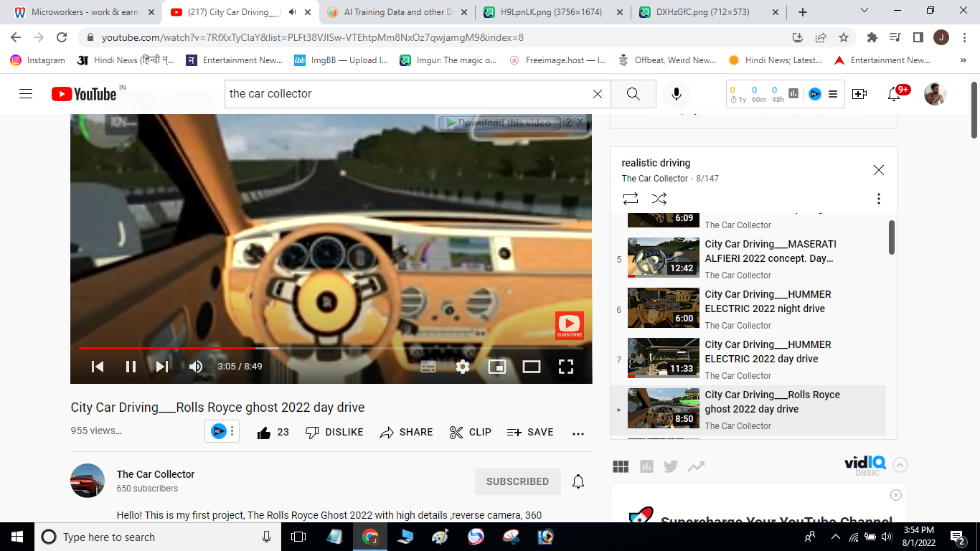Toggle theater mode

[531, 367]
